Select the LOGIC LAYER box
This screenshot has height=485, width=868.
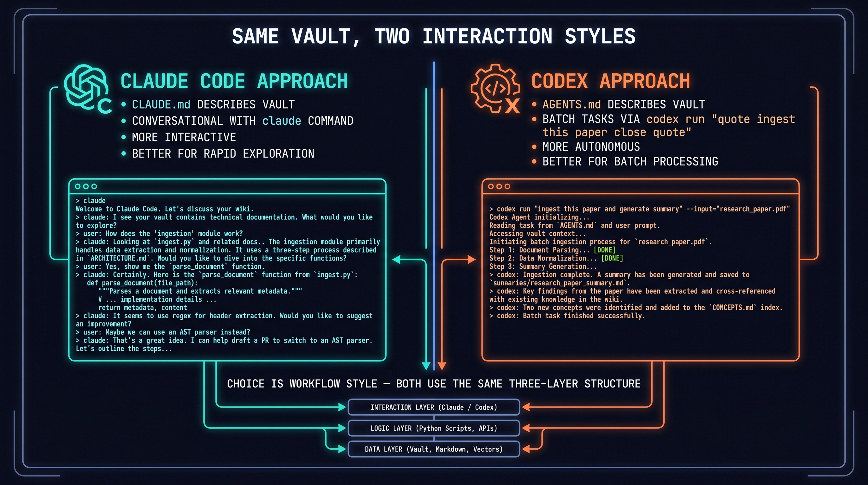point(434,428)
